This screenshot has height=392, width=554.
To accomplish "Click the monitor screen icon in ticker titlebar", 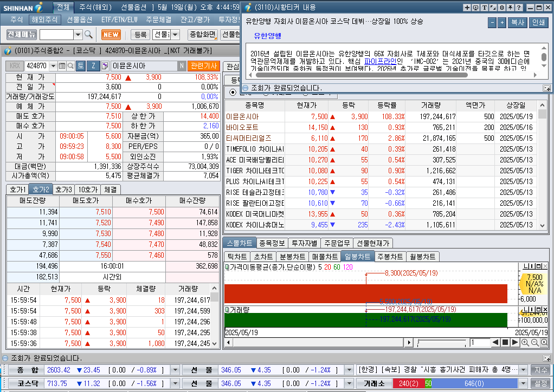I will 475,8.
